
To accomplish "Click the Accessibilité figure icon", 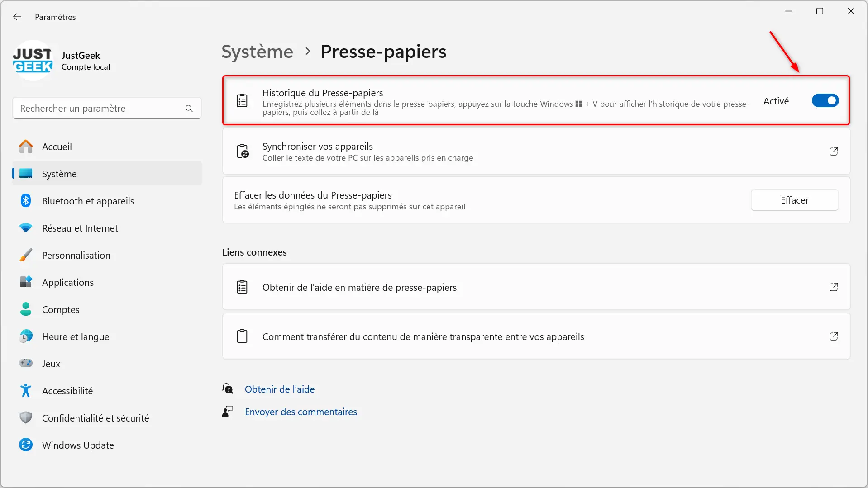I will [26, 390].
